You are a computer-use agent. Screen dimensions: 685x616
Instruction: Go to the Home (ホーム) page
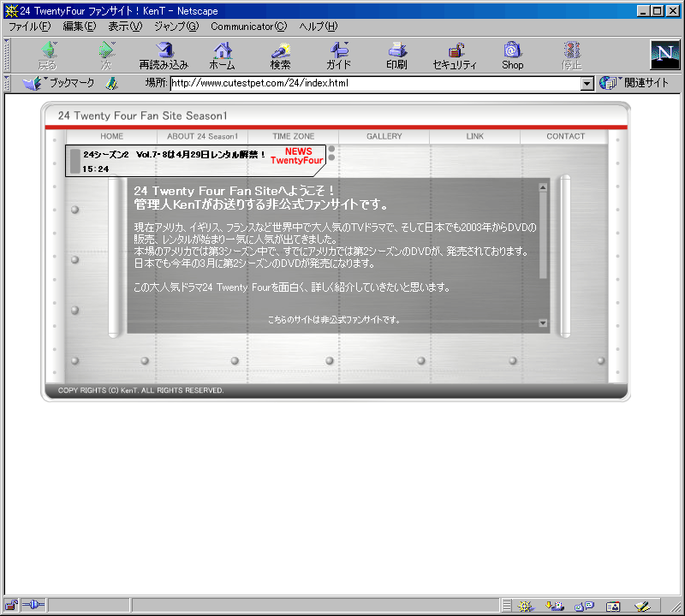[222, 56]
